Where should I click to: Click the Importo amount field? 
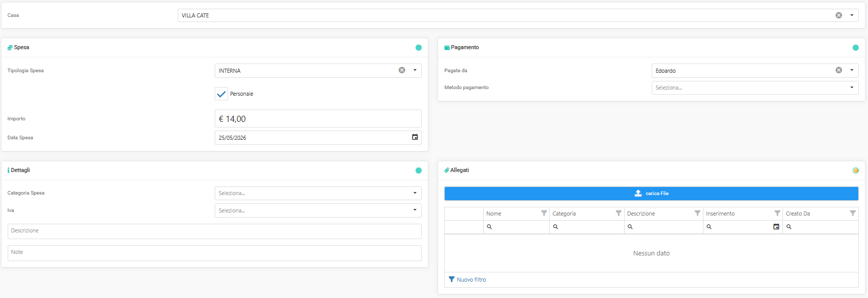pos(318,119)
